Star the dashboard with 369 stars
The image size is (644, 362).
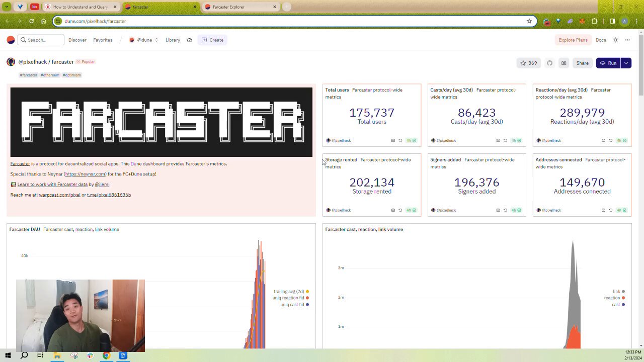[528, 63]
